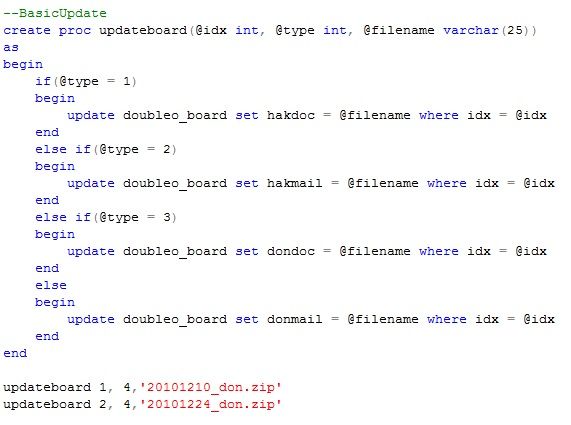Click the 'else if(@type = 3)' line
The image size is (571, 425).
[106, 217]
